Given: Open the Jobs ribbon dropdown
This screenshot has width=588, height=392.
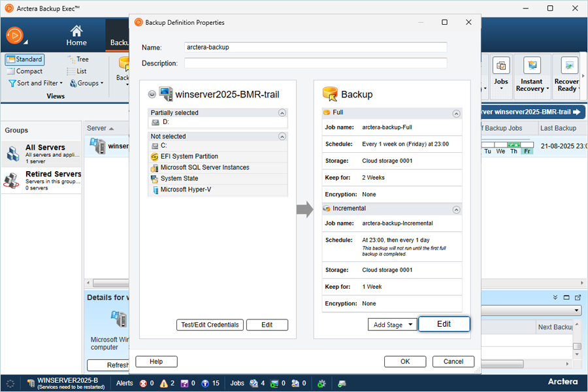Looking at the screenshot, I should tap(501, 85).
